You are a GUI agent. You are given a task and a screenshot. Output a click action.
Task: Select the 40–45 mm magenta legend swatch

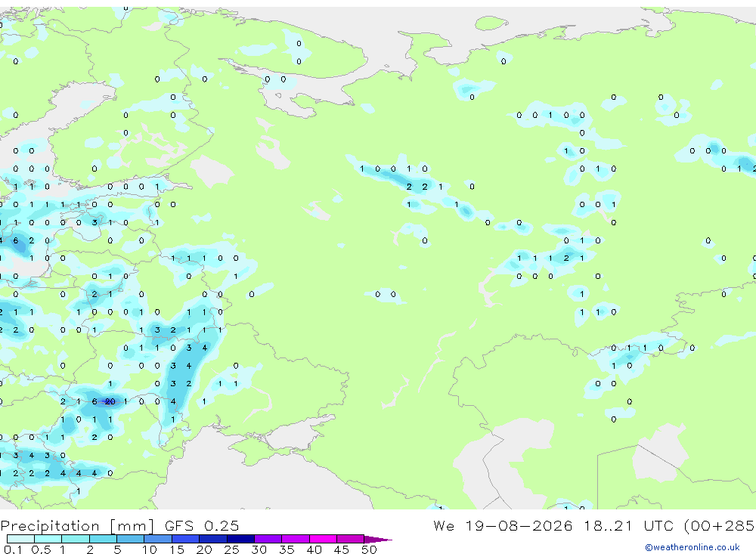point(323,539)
